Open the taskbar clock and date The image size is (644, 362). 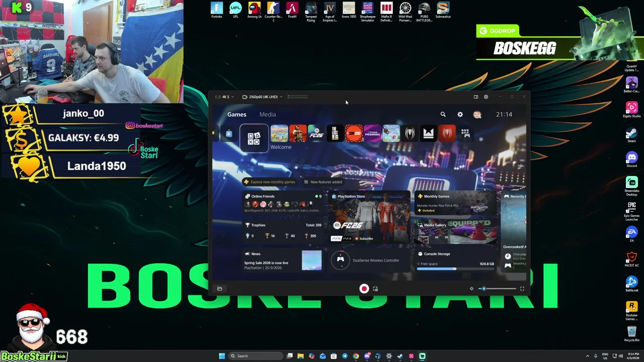(632, 356)
